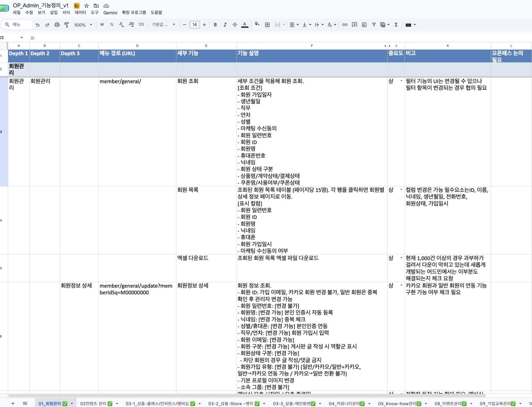This screenshot has width=532, height=407.
Task: Open the functions (sigma) menu
Action: coord(396,25)
